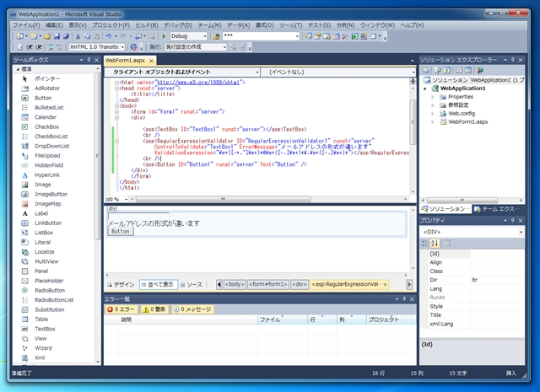Click Show All Files in Solution Explorer
This screenshot has height=392, width=540.
click(437, 70)
